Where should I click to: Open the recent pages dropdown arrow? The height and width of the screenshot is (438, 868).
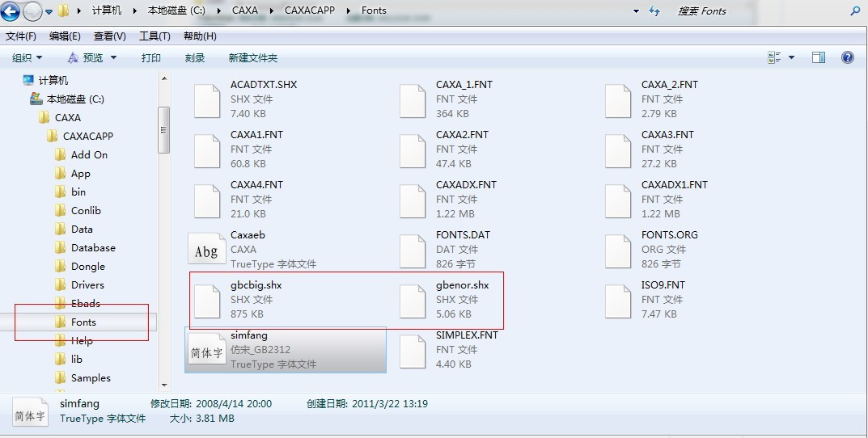point(49,11)
